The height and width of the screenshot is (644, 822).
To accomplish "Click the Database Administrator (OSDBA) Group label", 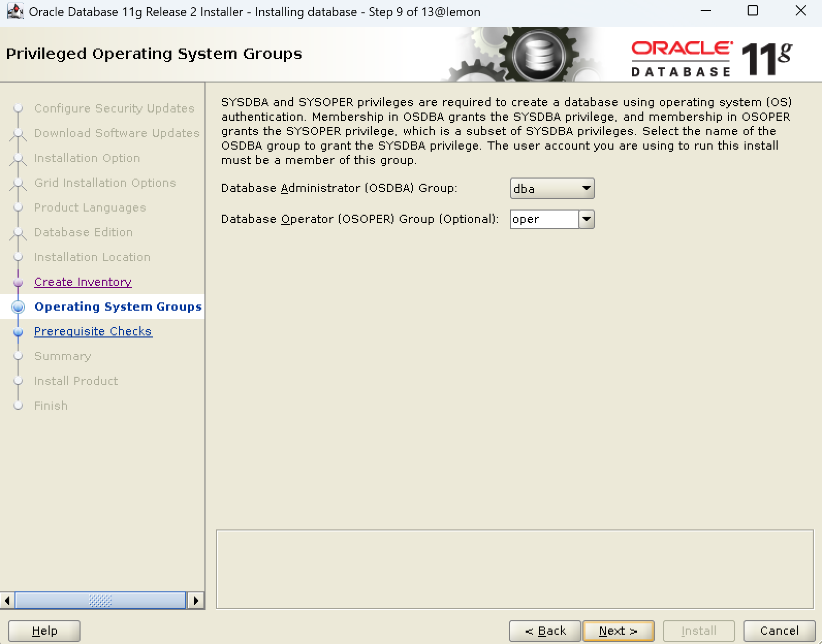I will (x=339, y=188).
